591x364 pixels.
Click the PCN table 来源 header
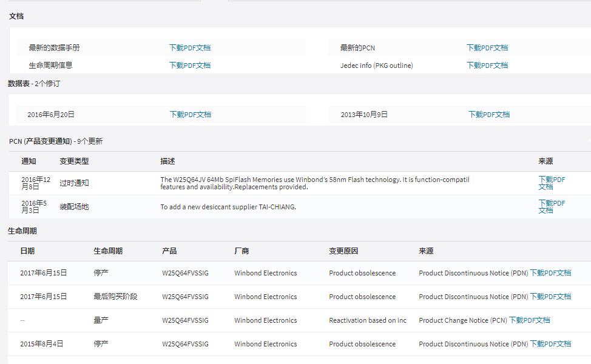[x=545, y=161]
